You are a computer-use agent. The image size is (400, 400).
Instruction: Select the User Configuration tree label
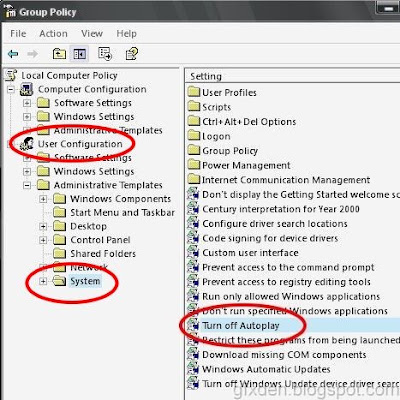pyautogui.click(x=80, y=144)
